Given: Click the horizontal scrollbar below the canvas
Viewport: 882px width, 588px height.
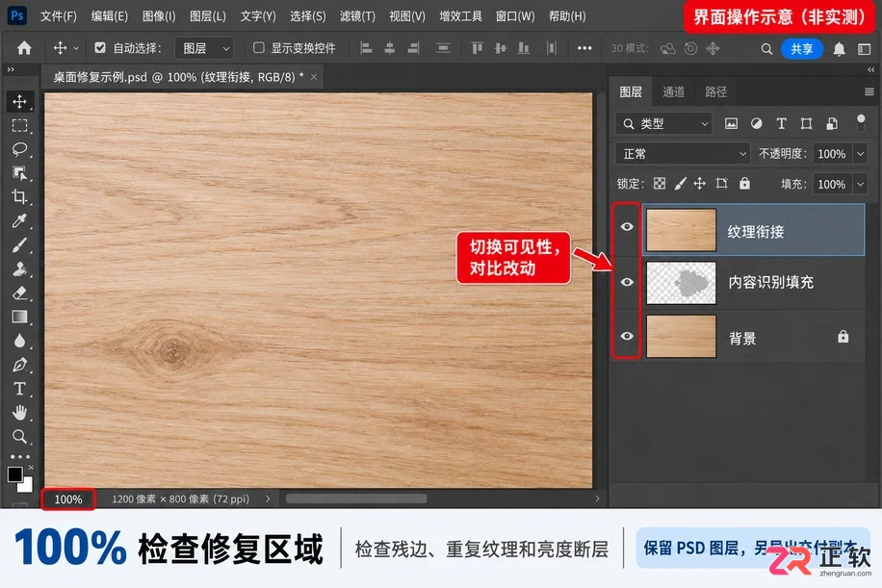Looking at the screenshot, I should 356,499.
